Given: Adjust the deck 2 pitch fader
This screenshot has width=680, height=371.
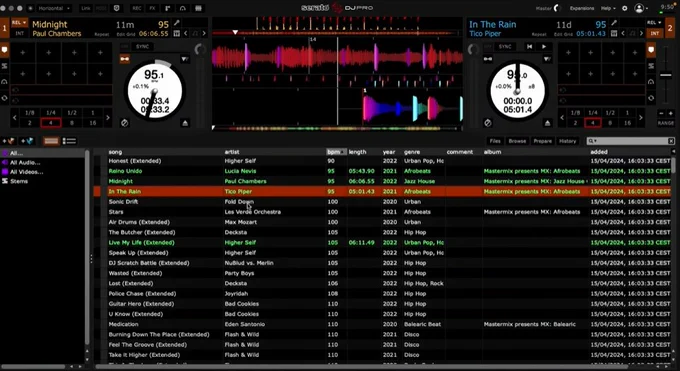Looking at the screenshot, I should pyautogui.click(x=665, y=76).
